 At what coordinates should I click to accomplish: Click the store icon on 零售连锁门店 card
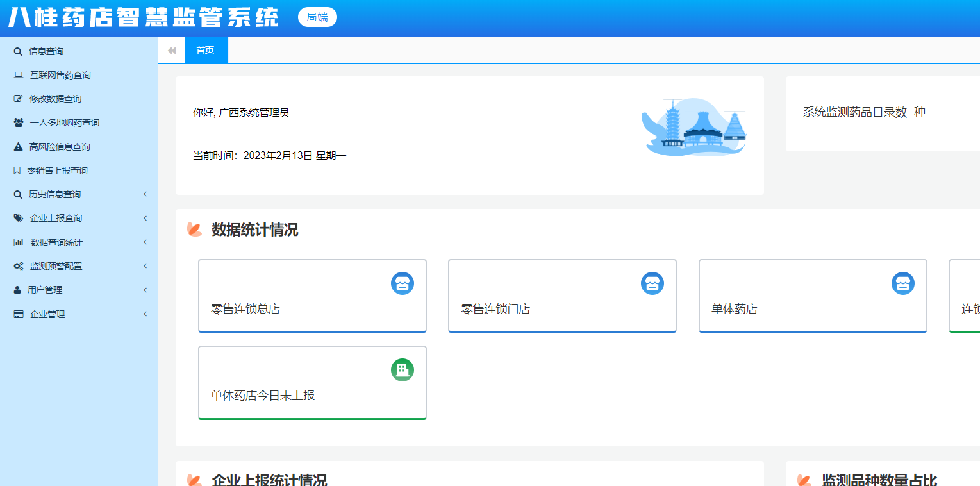pyautogui.click(x=652, y=283)
